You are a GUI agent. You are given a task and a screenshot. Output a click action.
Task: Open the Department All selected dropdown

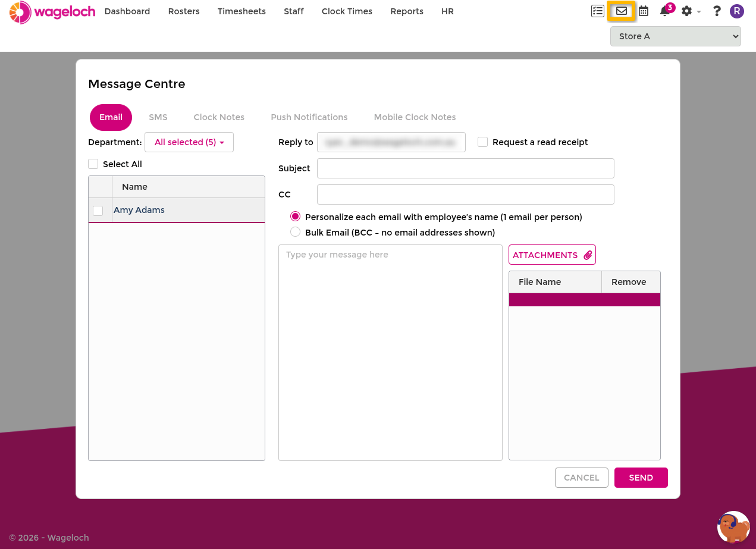[x=189, y=142]
